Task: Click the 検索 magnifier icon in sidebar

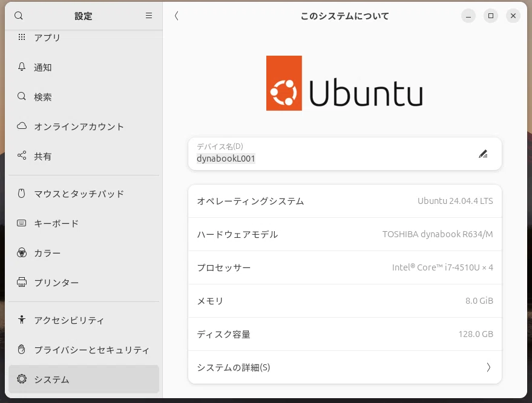Action: coord(22,96)
